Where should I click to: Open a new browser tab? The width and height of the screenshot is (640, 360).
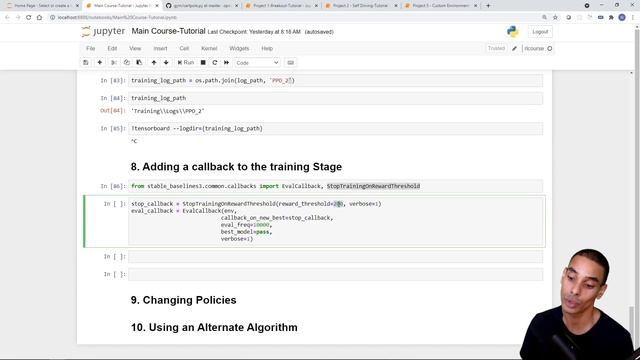click(x=488, y=6)
